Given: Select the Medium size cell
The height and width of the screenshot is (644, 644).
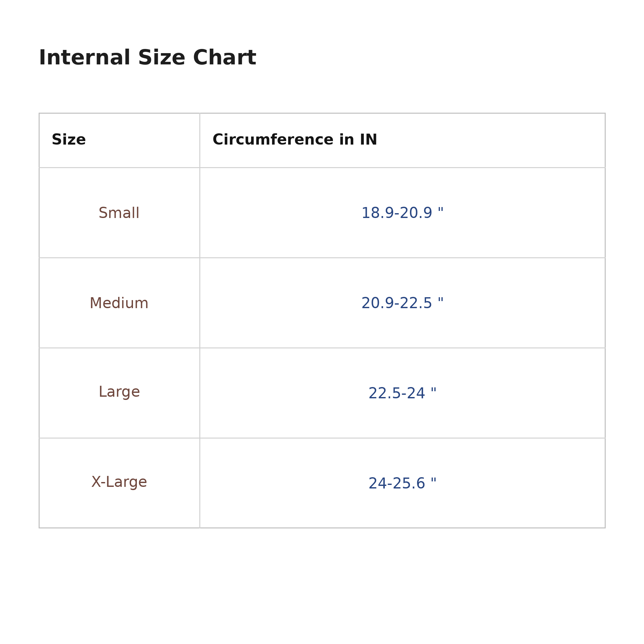Looking at the screenshot, I should (x=119, y=303).
